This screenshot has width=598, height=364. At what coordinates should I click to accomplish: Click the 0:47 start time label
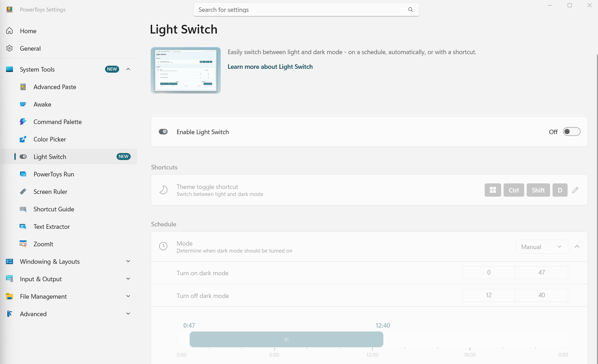pyautogui.click(x=189, y=326)
